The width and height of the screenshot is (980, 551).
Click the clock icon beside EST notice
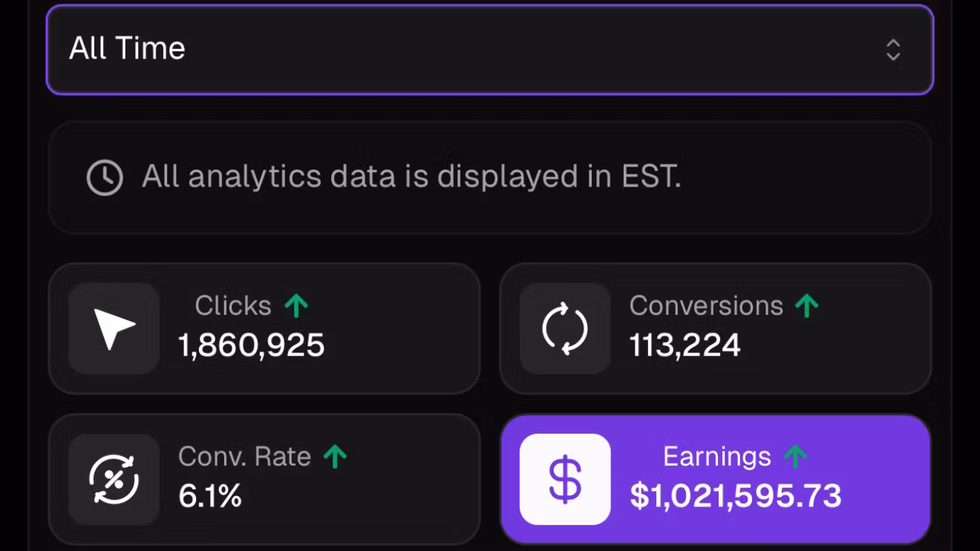tap(105, 178)
